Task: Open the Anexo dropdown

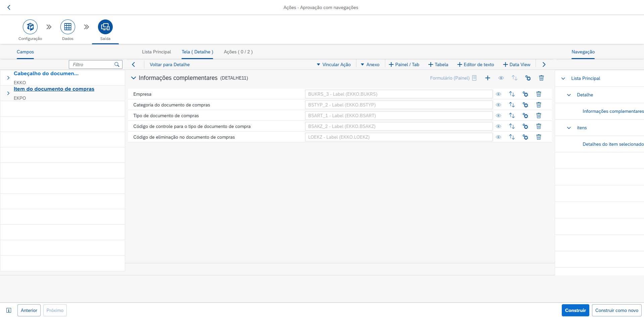Action: tap(370, 64)
